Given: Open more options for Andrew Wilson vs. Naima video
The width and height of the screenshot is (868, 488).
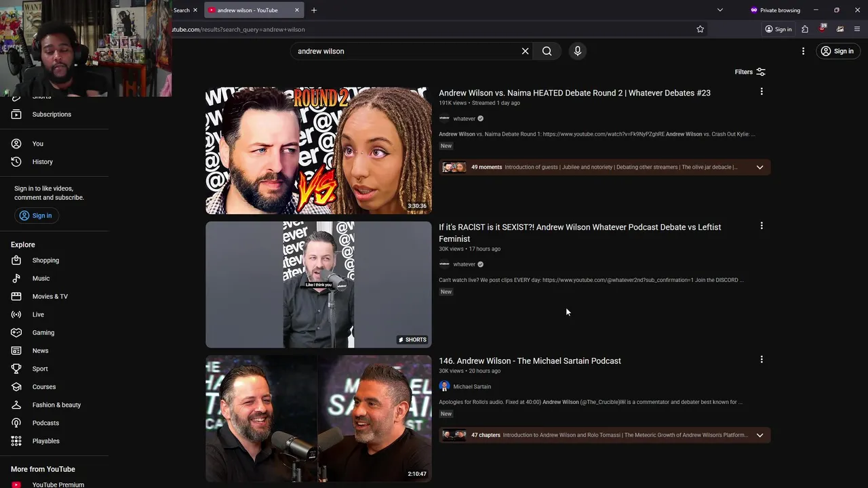Looking at the screenshot, I should 762,91.
